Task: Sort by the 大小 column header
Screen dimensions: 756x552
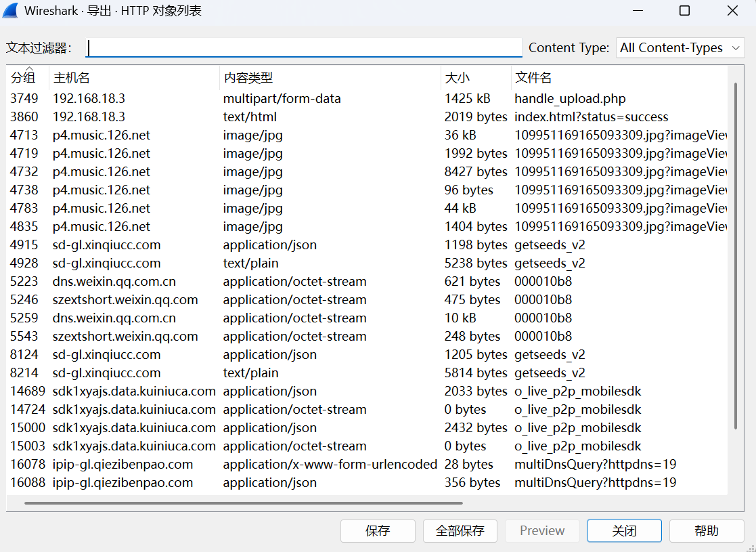Action: click(x=457, y=78)
